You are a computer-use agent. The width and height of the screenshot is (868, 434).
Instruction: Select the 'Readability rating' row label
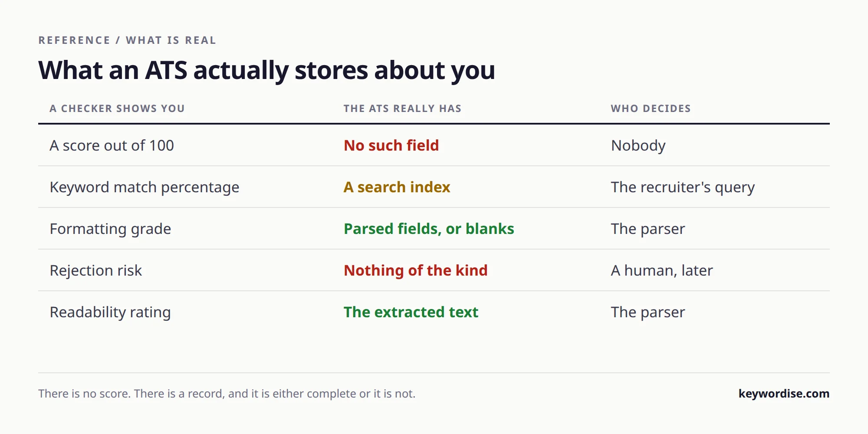click(110, 312)
